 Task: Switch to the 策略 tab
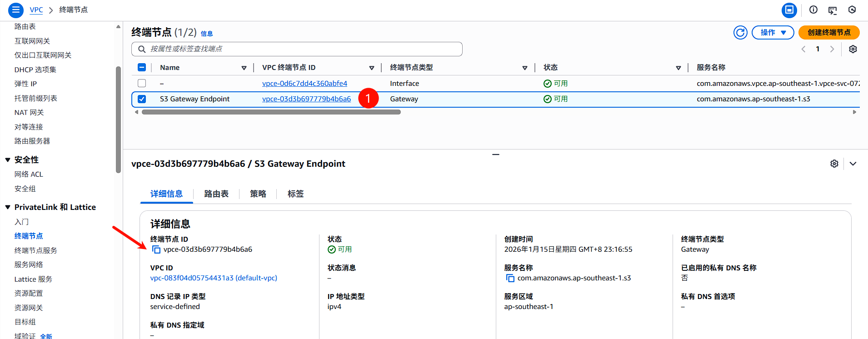point(258,194)
